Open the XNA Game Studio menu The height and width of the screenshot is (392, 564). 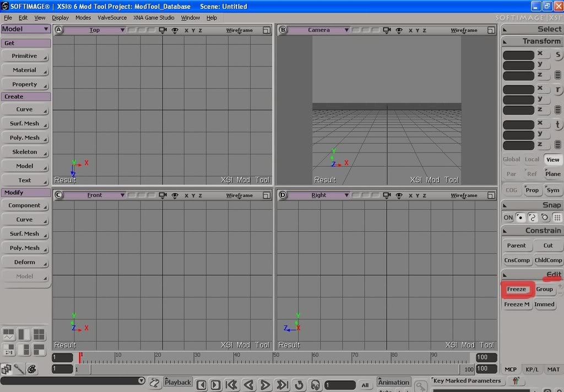[154, 18]
